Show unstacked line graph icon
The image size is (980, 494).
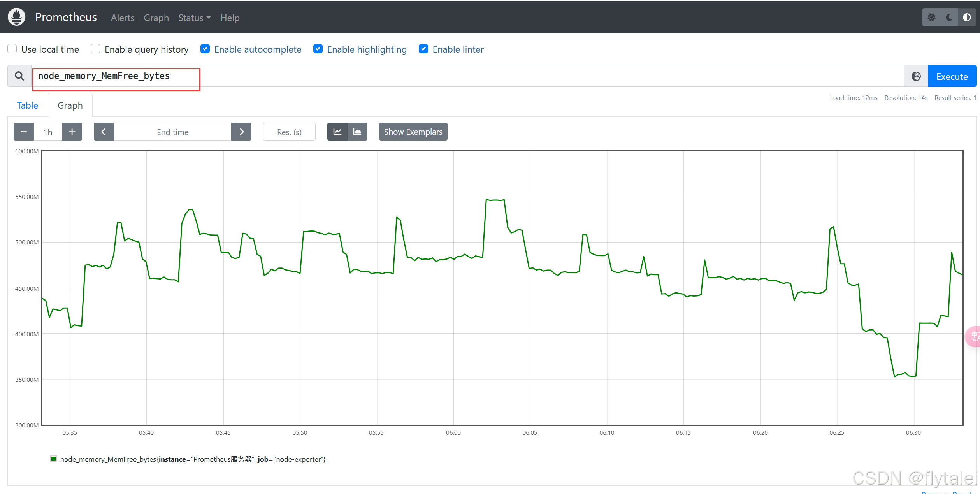point(337,132)
